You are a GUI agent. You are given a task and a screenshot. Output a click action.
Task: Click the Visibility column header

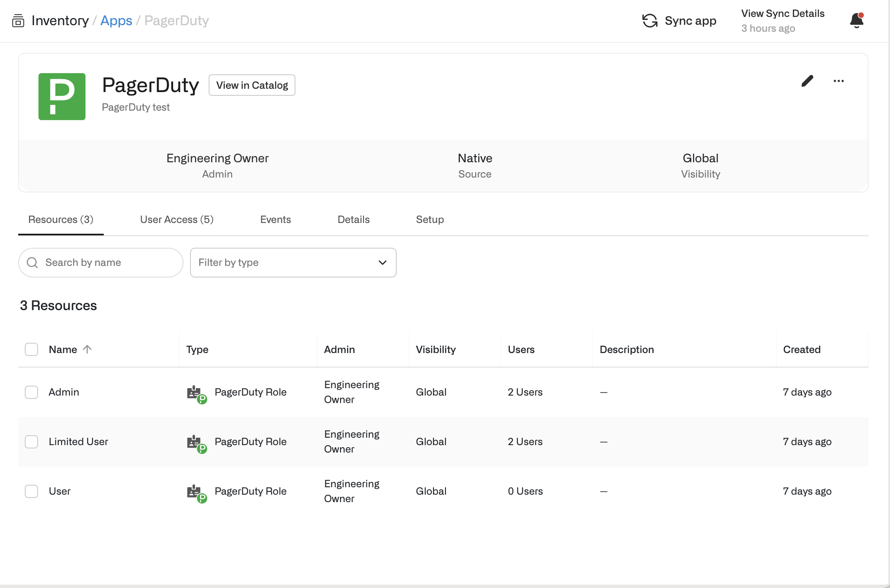click(436, 349)
